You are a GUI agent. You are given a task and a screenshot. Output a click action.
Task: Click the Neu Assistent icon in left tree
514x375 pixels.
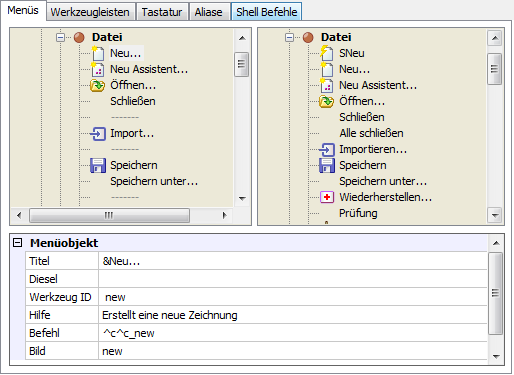click(97, 69)
